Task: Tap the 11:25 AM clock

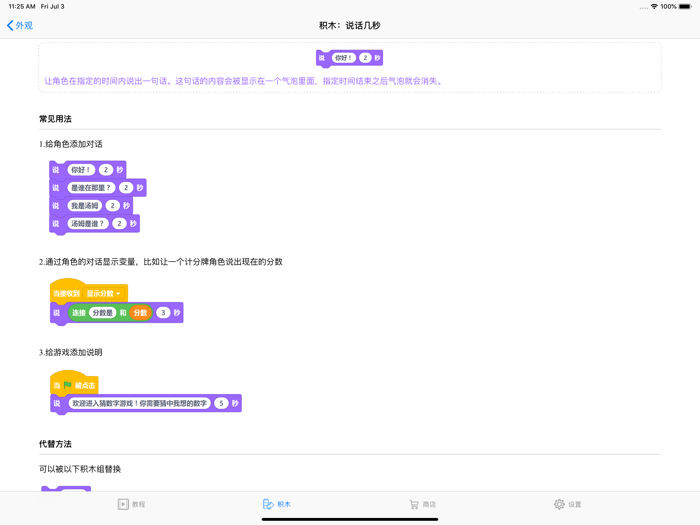Action: pos(22,7)
